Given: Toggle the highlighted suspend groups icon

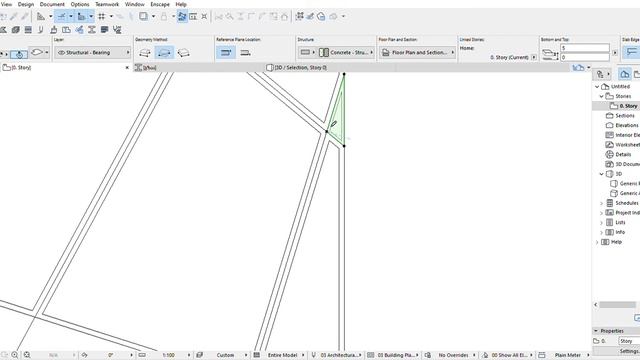Looking at the screenshot, I should click(182, 16).
